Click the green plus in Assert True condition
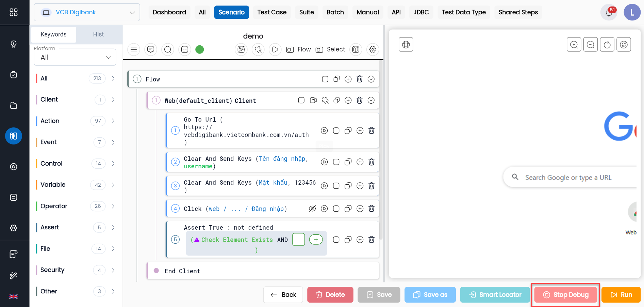The image size is (644, 307). (316, 240)
